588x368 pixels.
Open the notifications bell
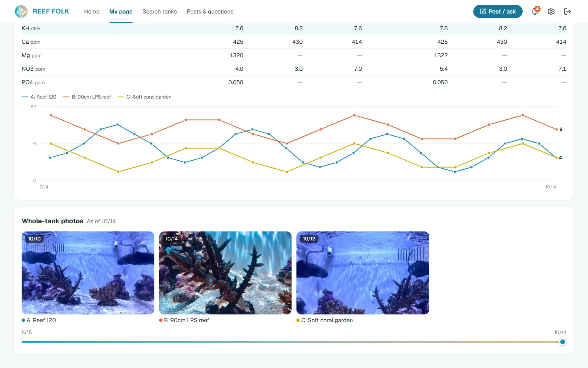[x=535, y=11]
